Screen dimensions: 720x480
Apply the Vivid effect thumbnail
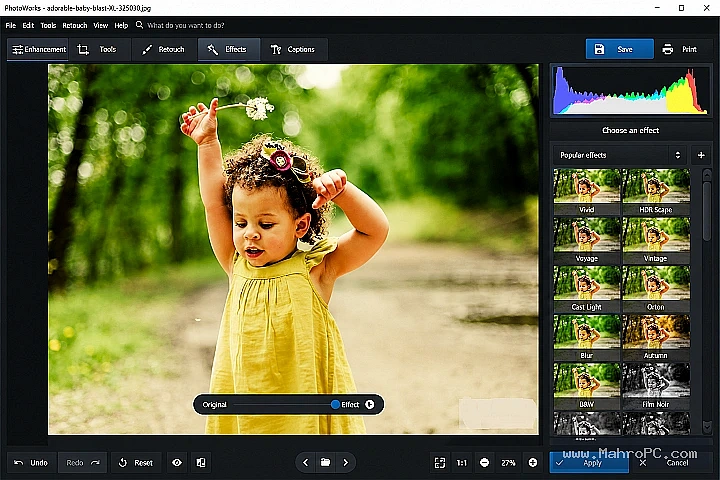586,191
